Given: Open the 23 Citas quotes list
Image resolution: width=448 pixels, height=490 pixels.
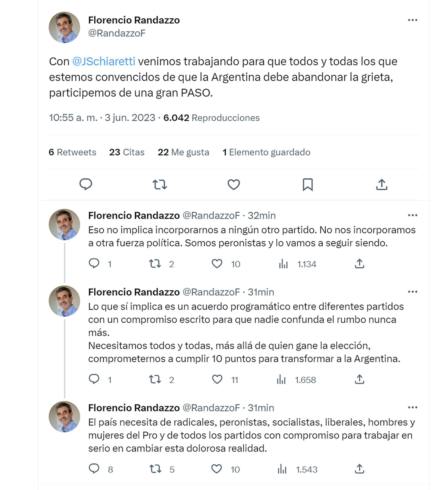Looking at the screenshot, I should (x=127, y=152).
